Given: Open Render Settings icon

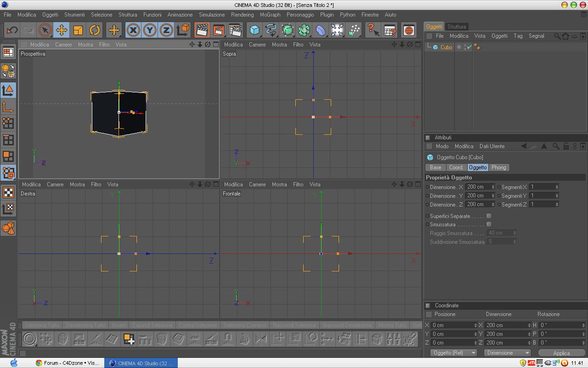Looking at the screenshot, I should click(x=235, y=30).
